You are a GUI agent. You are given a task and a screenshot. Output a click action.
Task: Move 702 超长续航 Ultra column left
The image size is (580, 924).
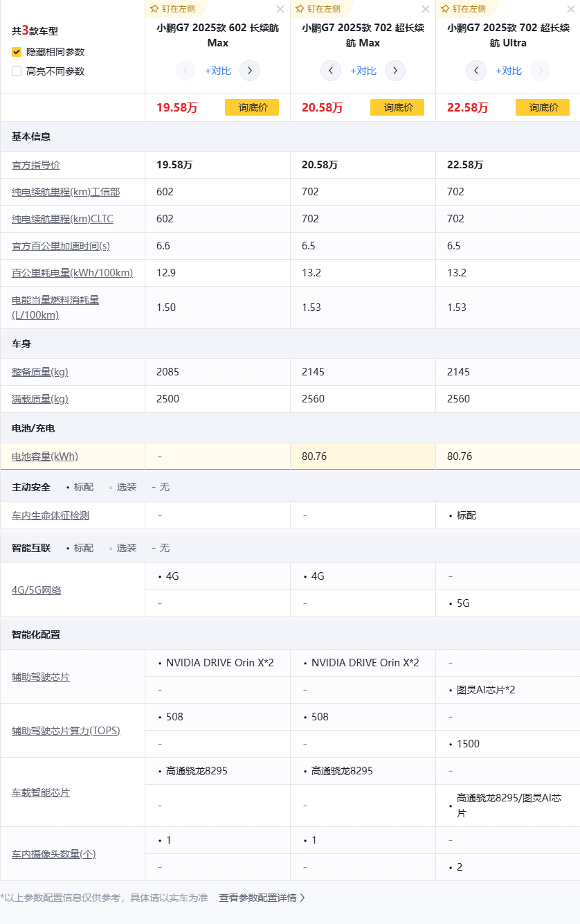pyautogui.click(x=476, y=71)
